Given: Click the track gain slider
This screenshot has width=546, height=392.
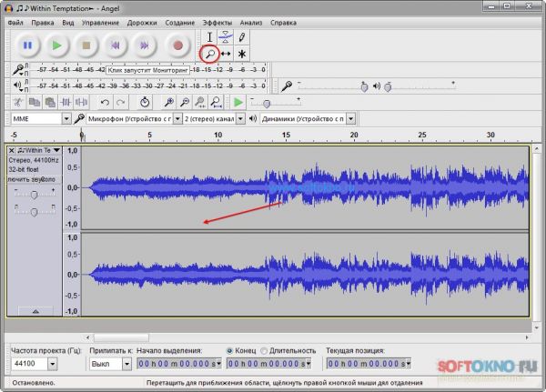Looking at the screenshot, I should 35,195.
